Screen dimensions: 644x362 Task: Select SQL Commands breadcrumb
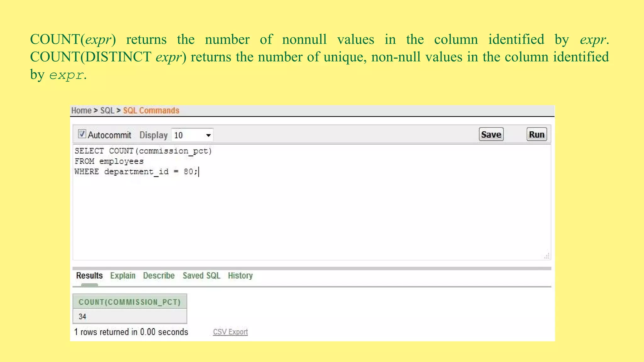(151, 111)
